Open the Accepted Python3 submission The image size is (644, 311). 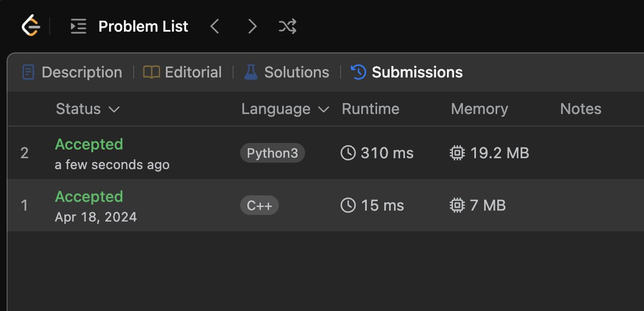coord(325,153)
